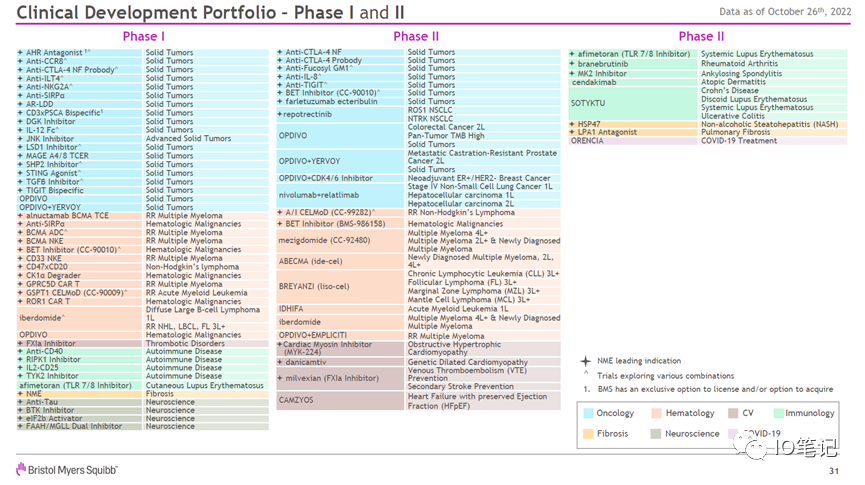Click the 'A/I CELMoD (CC-99282)' entry

(x=328, y=212)
